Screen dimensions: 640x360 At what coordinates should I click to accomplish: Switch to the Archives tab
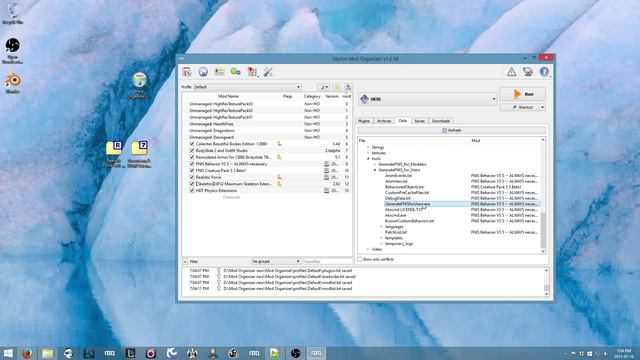click(x=384, y=121)
